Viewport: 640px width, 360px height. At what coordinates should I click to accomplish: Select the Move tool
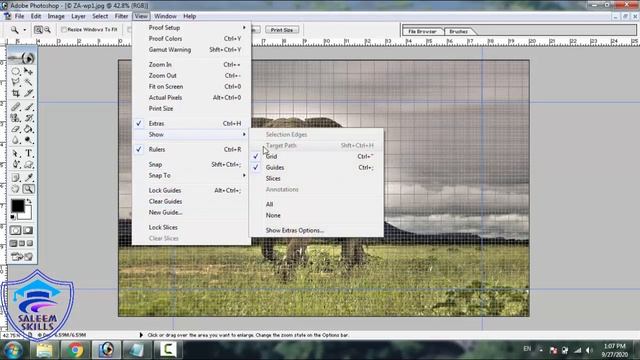28,71
